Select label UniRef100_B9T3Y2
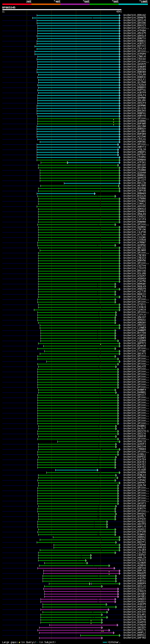The image size is (150, 644). coord(135,46)
